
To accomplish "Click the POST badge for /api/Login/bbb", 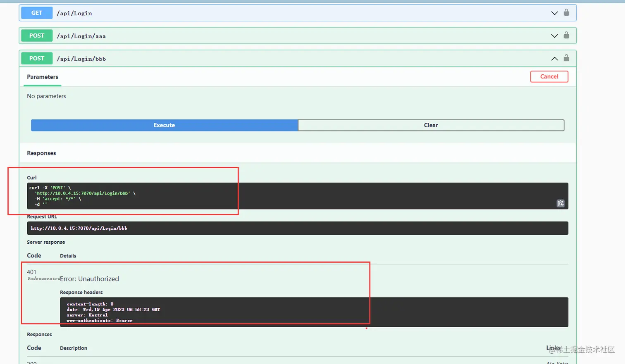I will (37, 58).
